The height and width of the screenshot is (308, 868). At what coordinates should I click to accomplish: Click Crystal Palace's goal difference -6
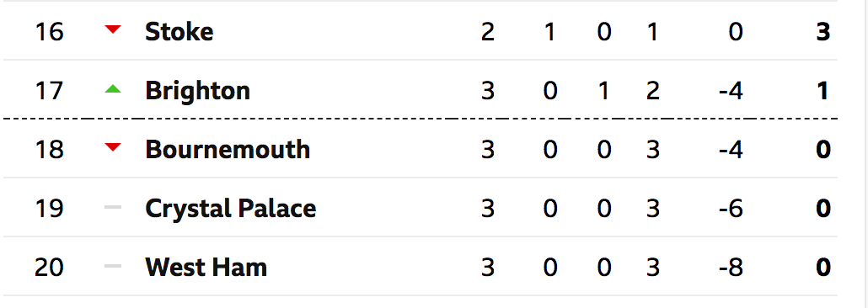731,209
